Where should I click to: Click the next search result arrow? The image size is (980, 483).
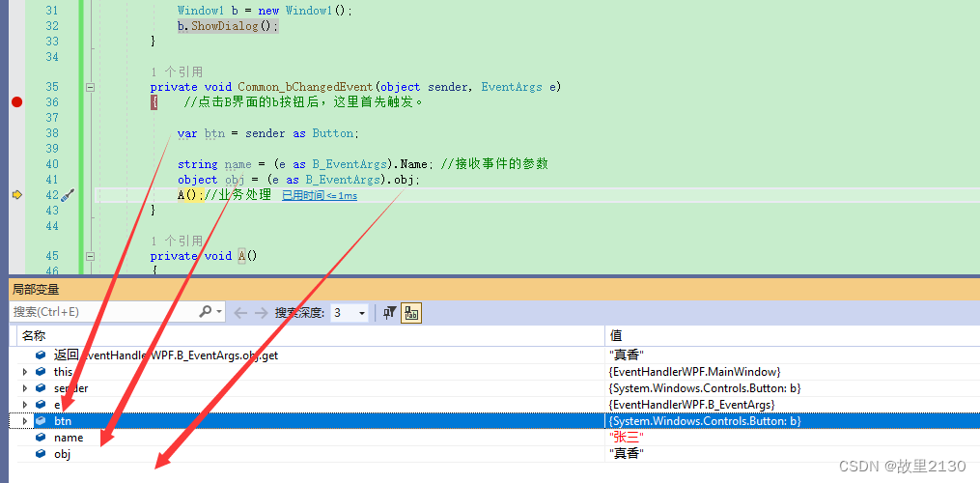click(x=261, y=313)
